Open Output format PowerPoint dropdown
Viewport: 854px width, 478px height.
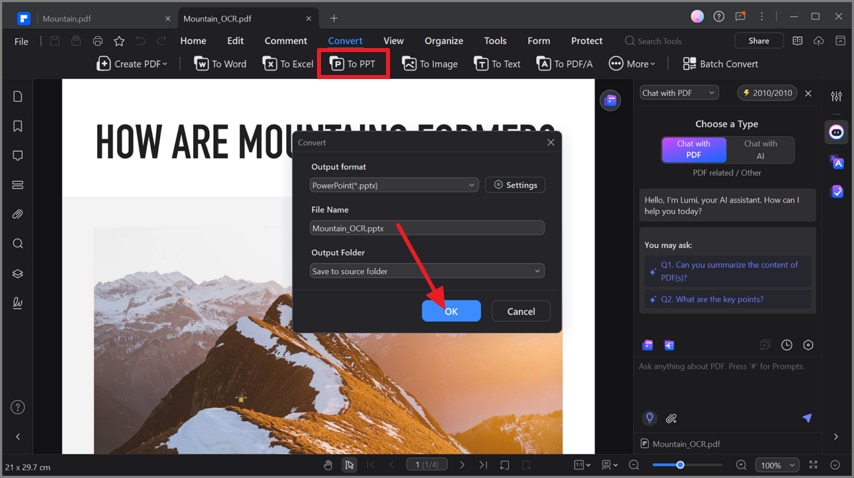[x=394, y=185]
